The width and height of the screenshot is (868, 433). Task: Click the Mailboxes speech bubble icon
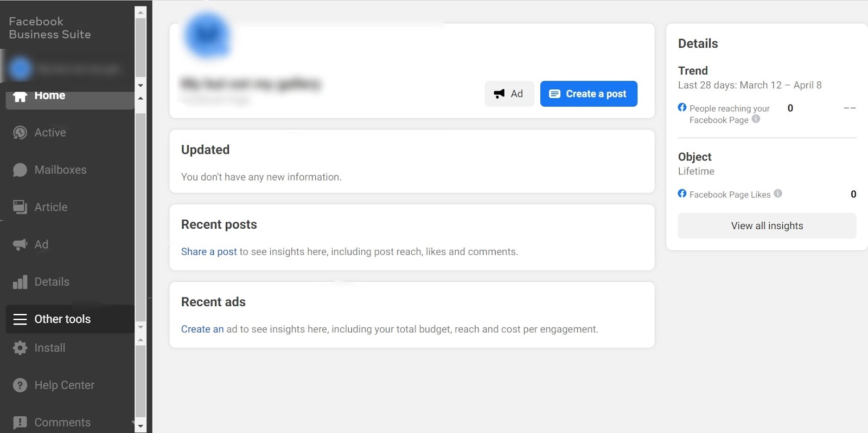[20, 170]
